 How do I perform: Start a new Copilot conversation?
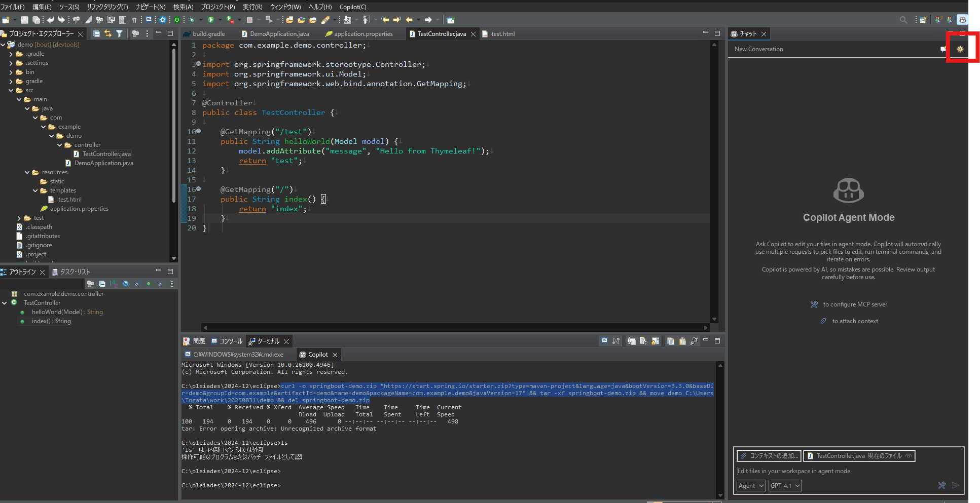point(942,49)
